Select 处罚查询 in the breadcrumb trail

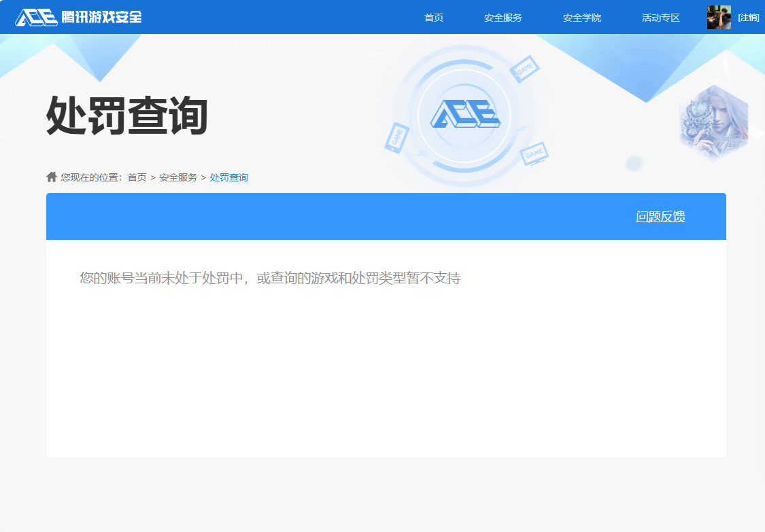[x=228, y=177]
